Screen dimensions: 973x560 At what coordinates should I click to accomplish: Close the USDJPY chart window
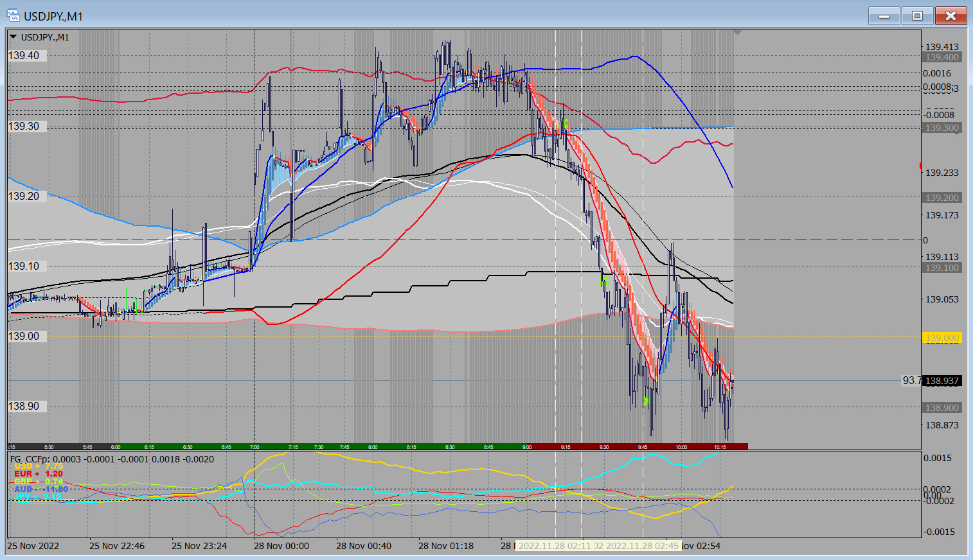coord(951,16)
